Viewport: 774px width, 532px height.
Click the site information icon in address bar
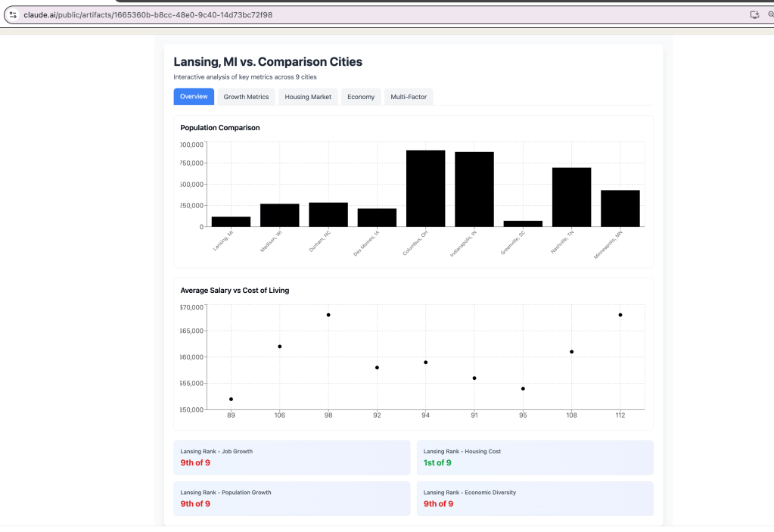click(12, 14)
